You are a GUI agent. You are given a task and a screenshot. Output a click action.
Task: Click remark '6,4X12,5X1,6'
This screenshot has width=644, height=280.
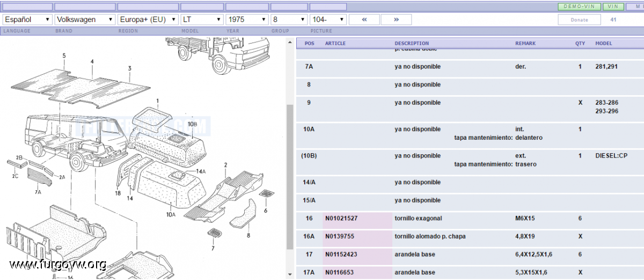coord(533,254)
